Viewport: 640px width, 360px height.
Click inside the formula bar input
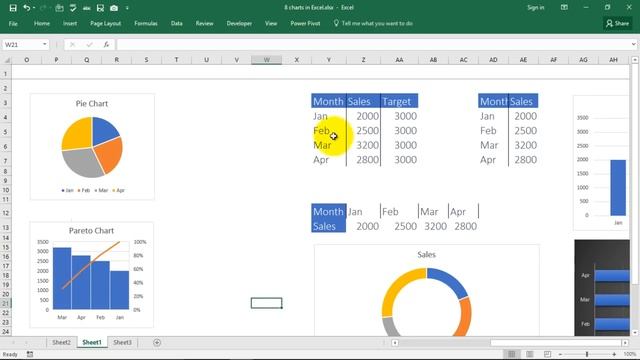click(x=372, y=44)
